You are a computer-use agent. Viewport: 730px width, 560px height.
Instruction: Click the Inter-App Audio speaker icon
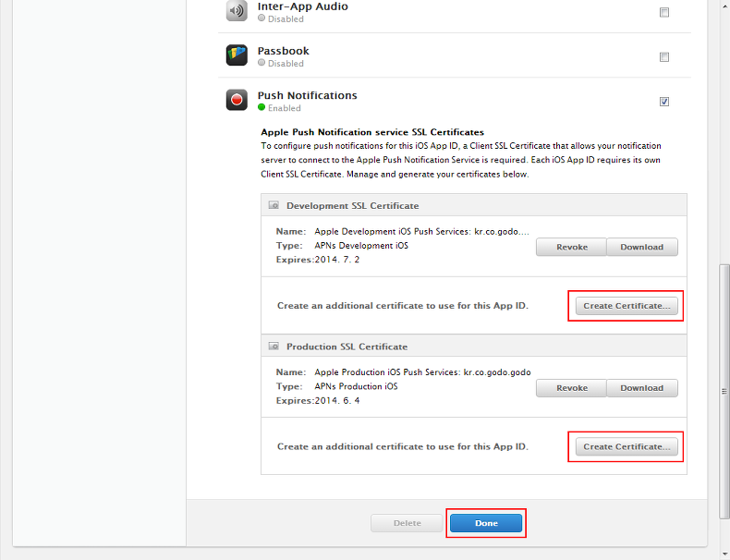click(237, 10)
